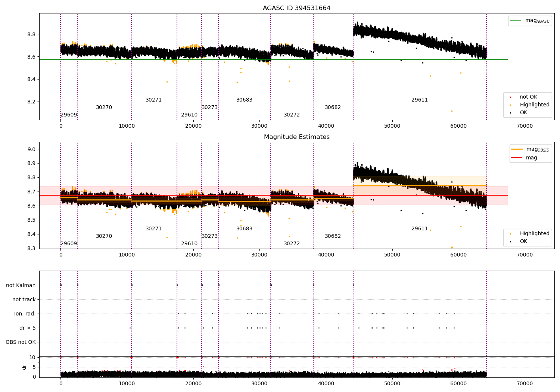This screenshot has width=560, height=392.
Task: Click the title 'AGASC ID 394531664'
Action: (x=296, y=8)
